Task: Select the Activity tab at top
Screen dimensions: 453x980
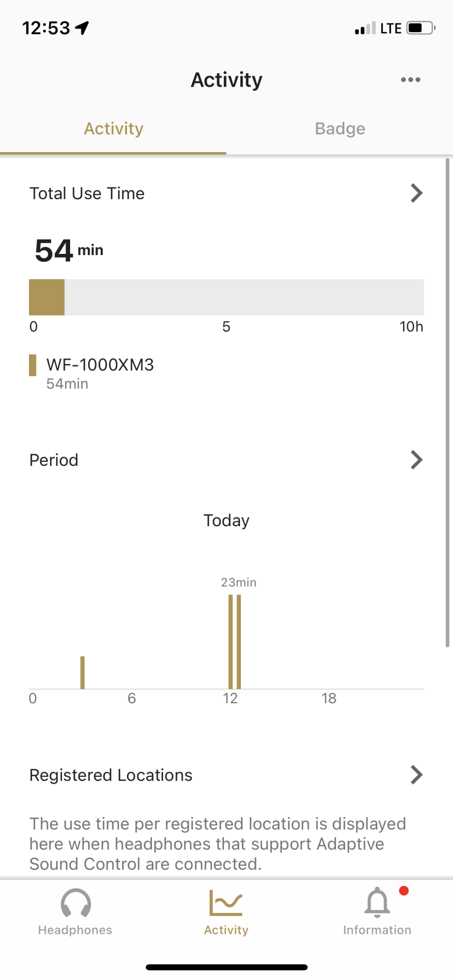Action: 113,129
